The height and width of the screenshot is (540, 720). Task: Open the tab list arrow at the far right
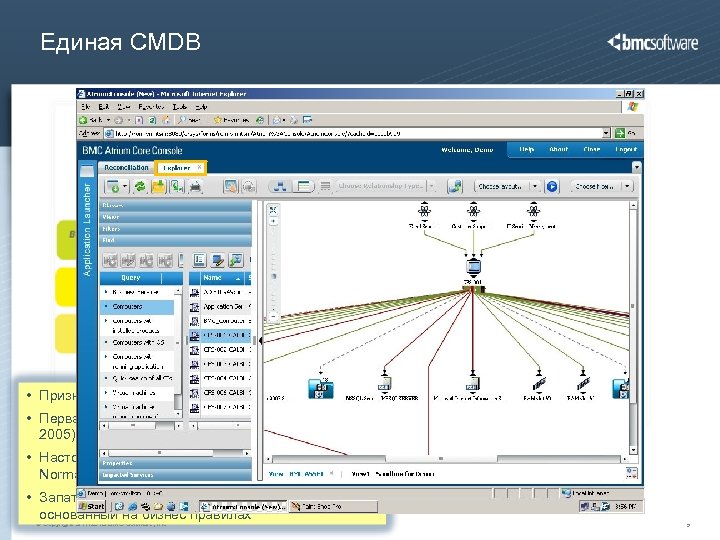point(636,168)
